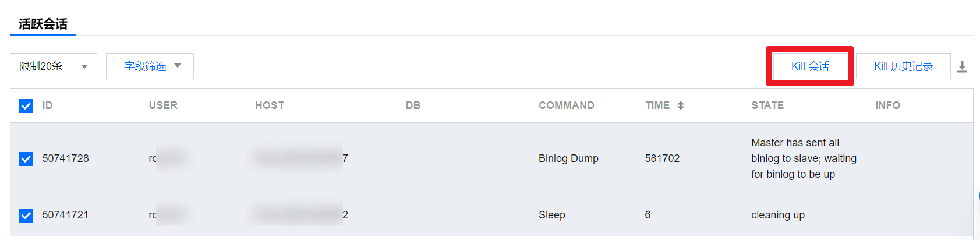Image resolution: width=980 pixels, height=240 pixels.
Task: Expand the 字段筛选 field filter dropdown
Action: pyautogui.click(x=150, y=66)
